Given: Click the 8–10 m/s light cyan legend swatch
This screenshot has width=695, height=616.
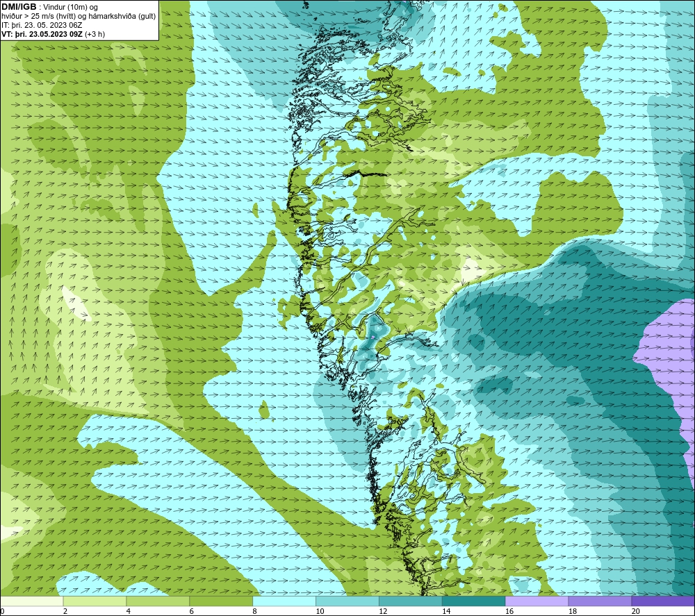Looking at the screenshot, I should [284, 601].
